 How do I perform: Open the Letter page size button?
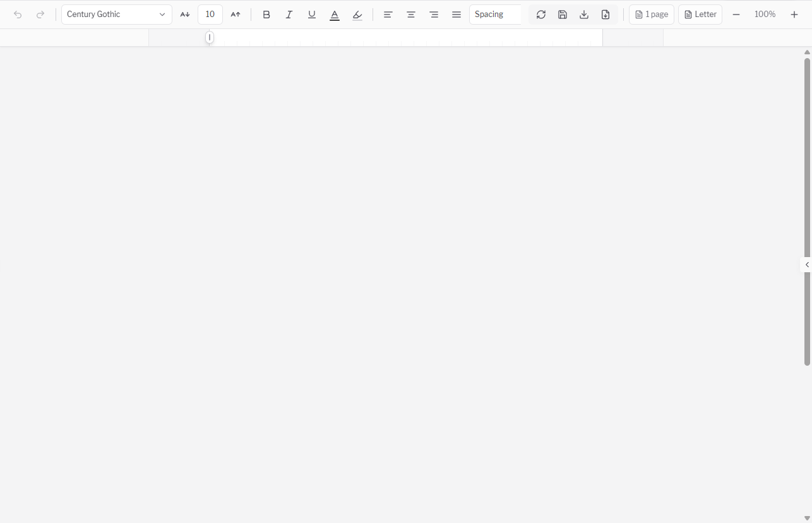(700, 15)
